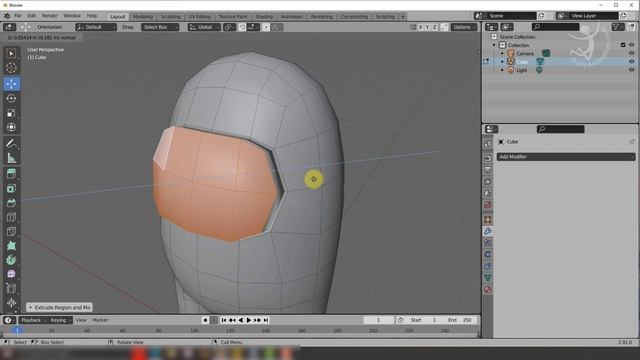This screenshot has height=360, width=640.
Task: Open the Output properties tab
Action: pos(488,170)
